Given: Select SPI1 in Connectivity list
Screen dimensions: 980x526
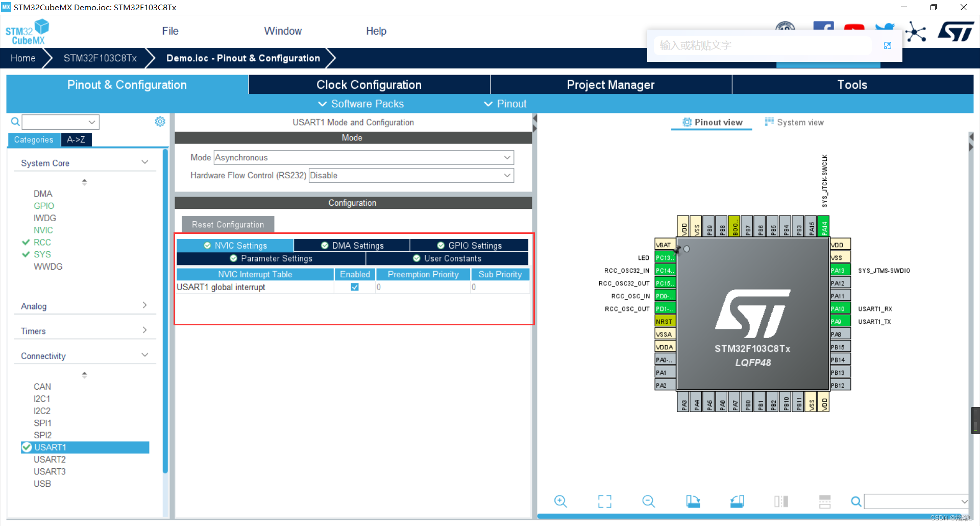Looking at the screenshot, I should pos(42,423).
